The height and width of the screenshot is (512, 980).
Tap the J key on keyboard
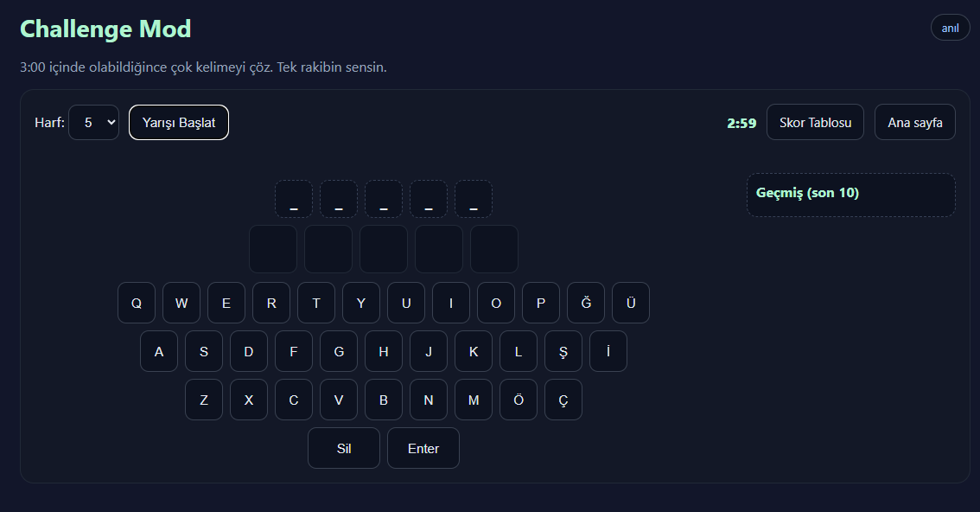pyautogui.click(x=429, y=351)
